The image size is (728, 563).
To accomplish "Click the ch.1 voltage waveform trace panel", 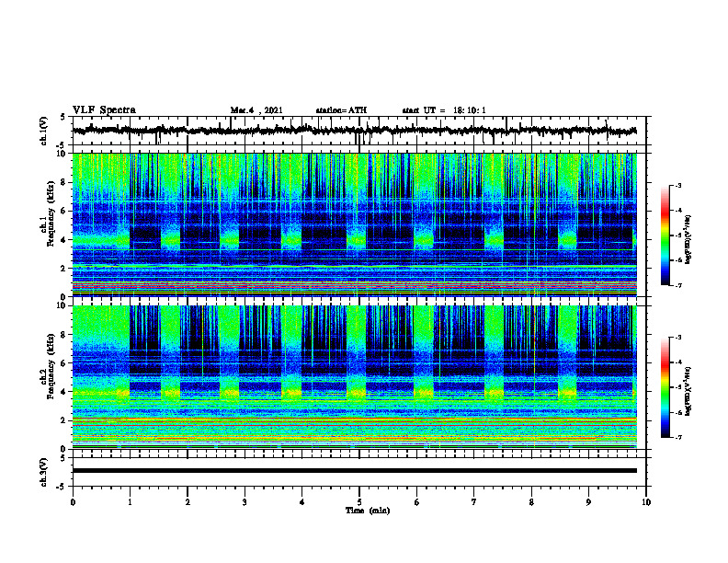I will (359, 131).
